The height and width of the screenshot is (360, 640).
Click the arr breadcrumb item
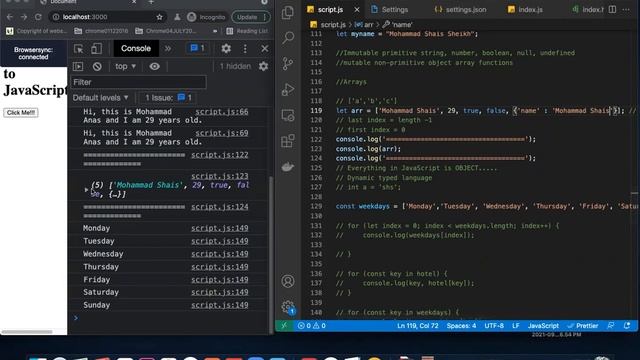[x=364, y=24]
